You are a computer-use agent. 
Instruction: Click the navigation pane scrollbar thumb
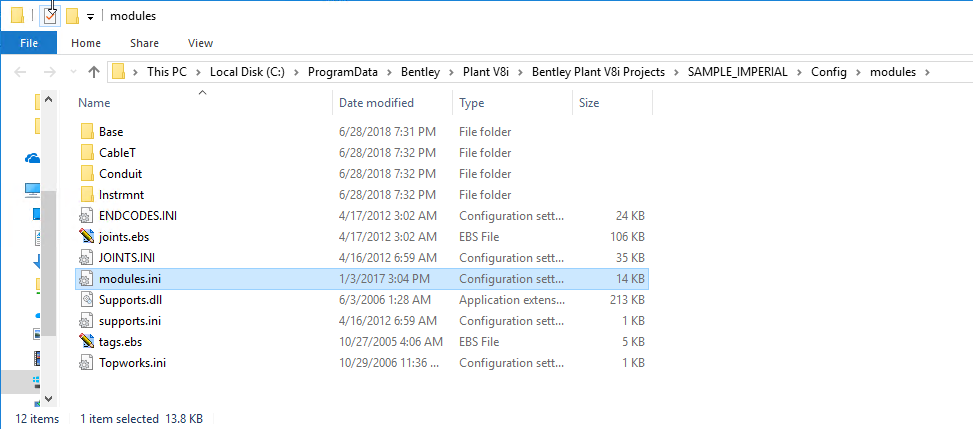49,261
